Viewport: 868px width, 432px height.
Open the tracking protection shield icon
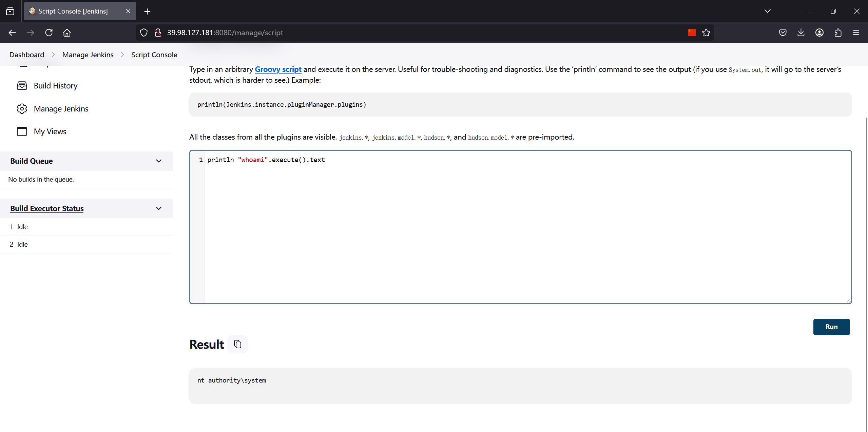click(x=144, y=33)
